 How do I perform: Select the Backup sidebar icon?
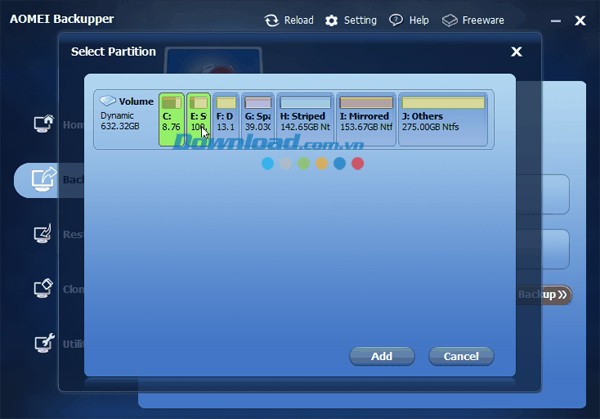[44, 180]
